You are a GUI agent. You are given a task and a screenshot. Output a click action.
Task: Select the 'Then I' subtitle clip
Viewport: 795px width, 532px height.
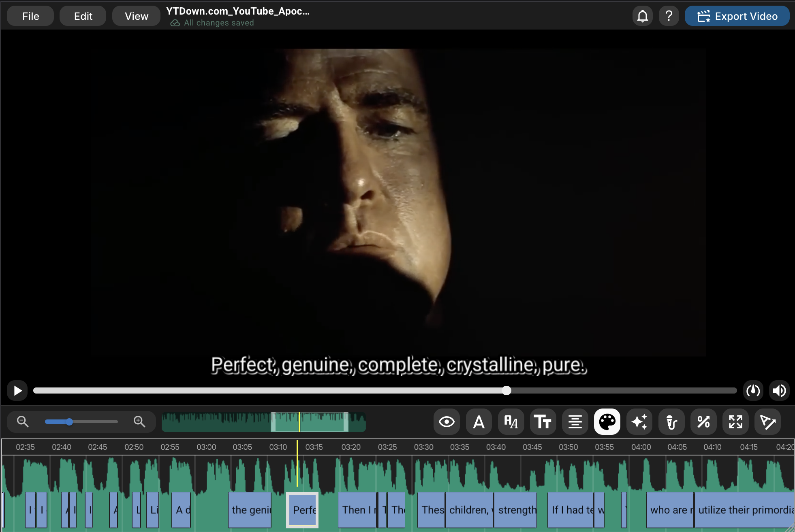357,510
